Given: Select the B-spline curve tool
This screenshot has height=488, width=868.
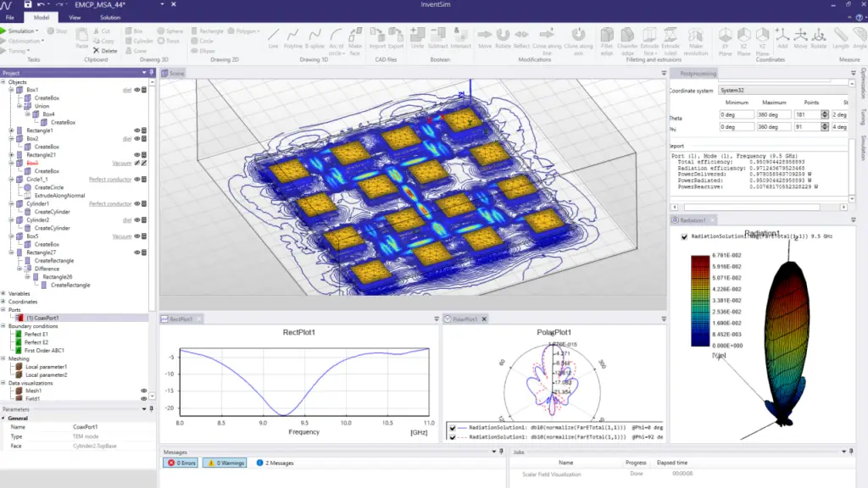Looking at the screenshot, I should coord(314,39).
